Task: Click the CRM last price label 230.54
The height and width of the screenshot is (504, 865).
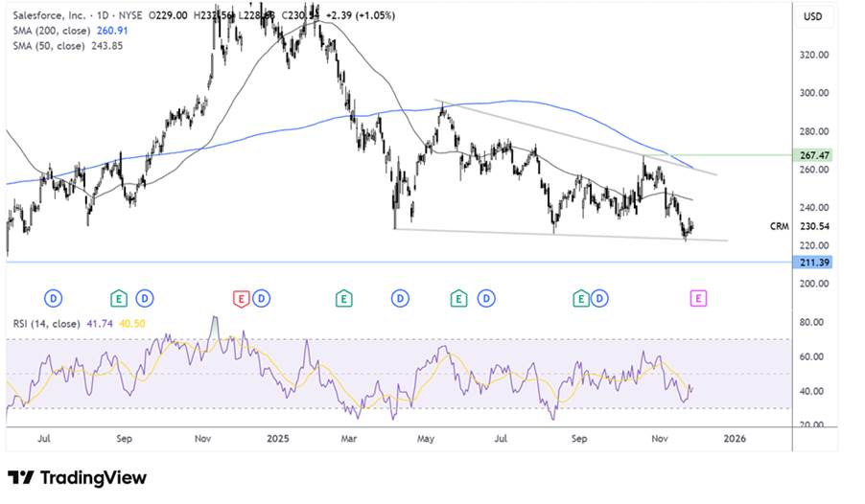Action: [x=814, y=226]
